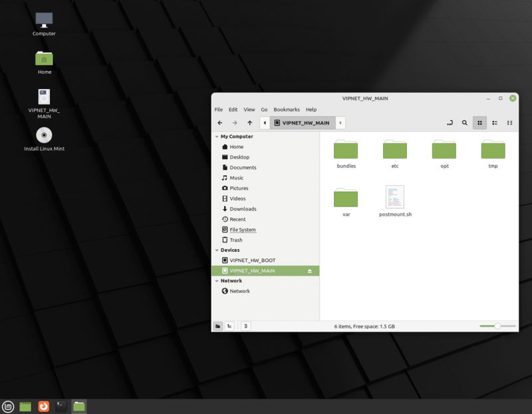Viewport: 532px width, 414px height.
Task: Collapse the My Computer section
Action: [216, 136]
